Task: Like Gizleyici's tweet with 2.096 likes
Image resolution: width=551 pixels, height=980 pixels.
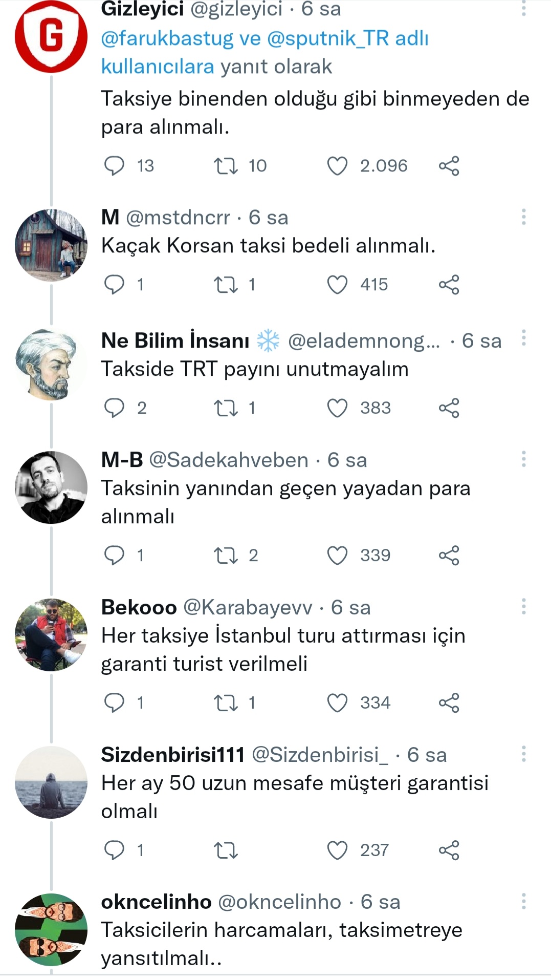Action: pyautogui.click(x=337, y=166)
